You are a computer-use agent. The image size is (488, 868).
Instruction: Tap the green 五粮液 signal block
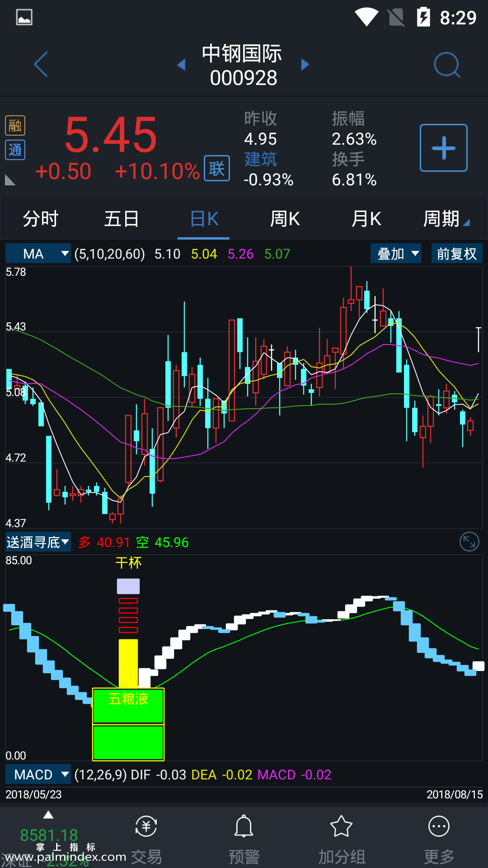tap(128, 724)
